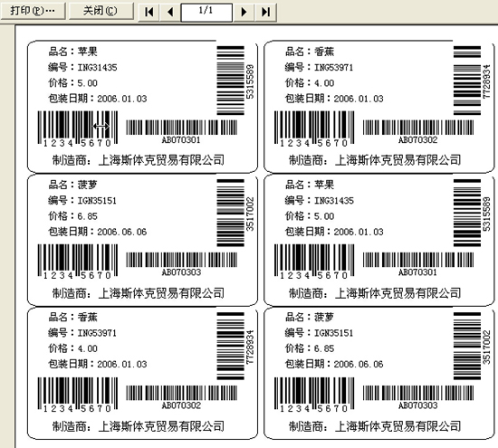The height and width of the screenshot is (448, 498).
Task: Select the AB070303 barcode in middle-left label
Action: [181, 264]
